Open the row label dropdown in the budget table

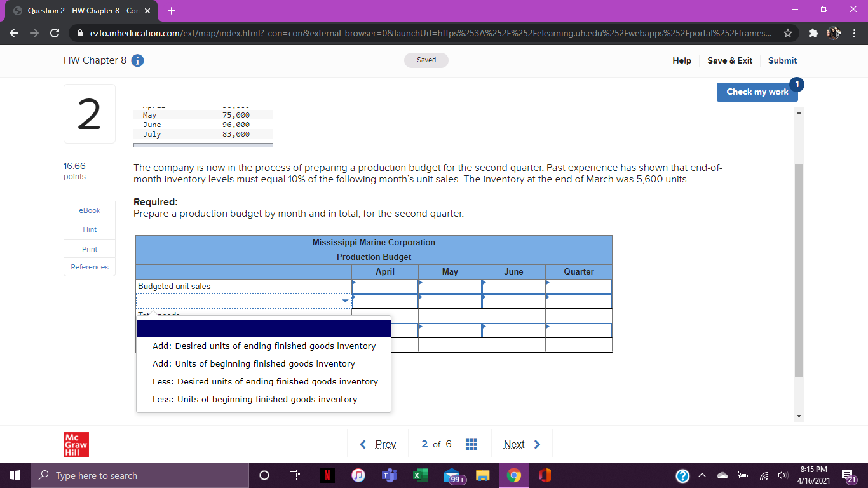[x=344, y=301]
